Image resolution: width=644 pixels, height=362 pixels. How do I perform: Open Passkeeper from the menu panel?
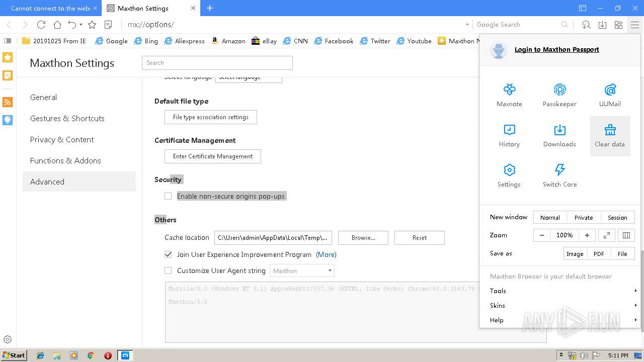559,96
